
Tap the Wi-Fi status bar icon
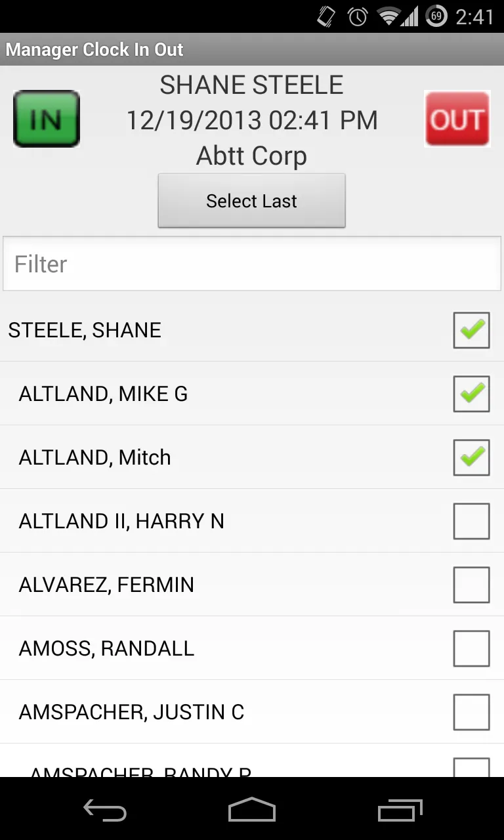[x=390, y=16]
